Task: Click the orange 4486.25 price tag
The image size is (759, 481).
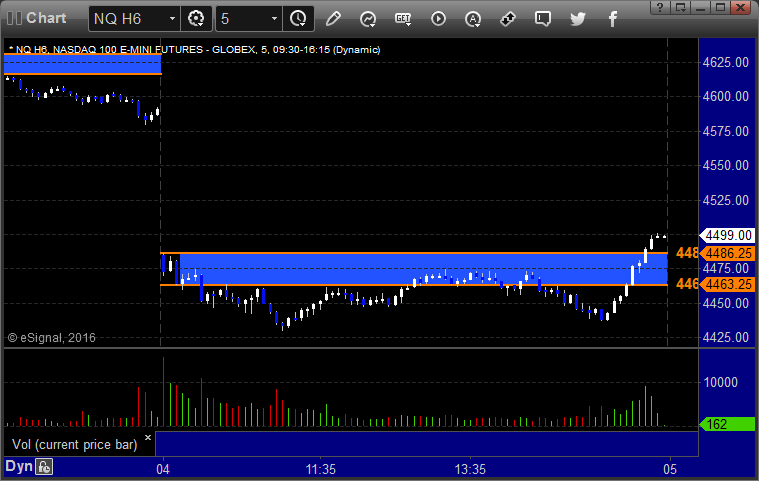Action: click(x=728, y=253)
